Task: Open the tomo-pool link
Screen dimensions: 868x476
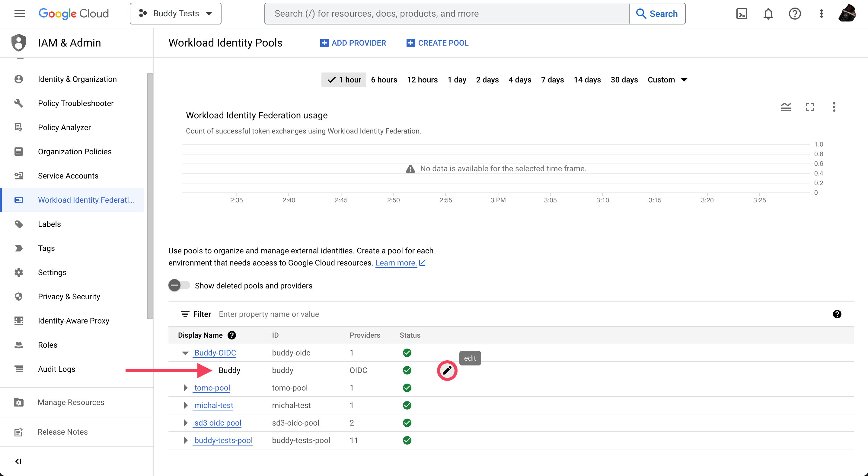Action: (212, 388)
